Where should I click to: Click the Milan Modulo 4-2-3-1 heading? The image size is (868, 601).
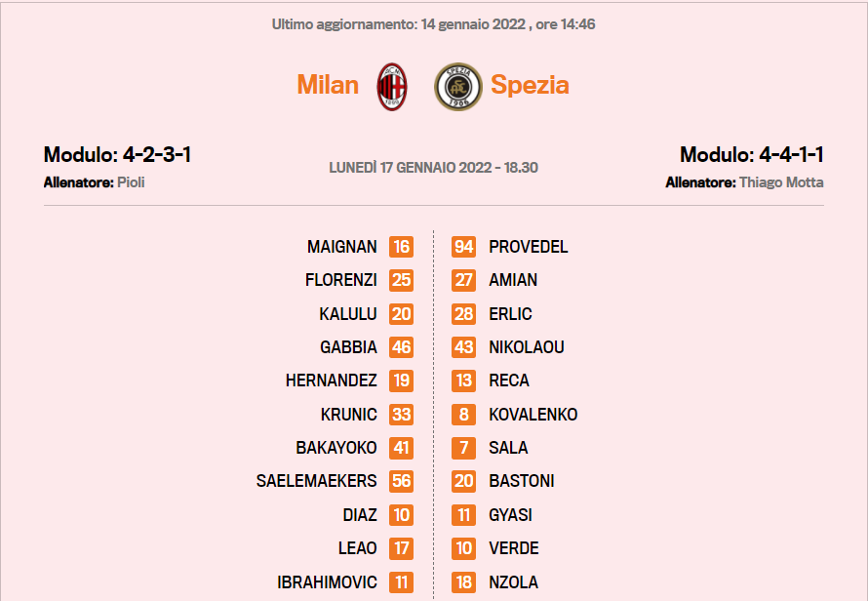[117, 154]
